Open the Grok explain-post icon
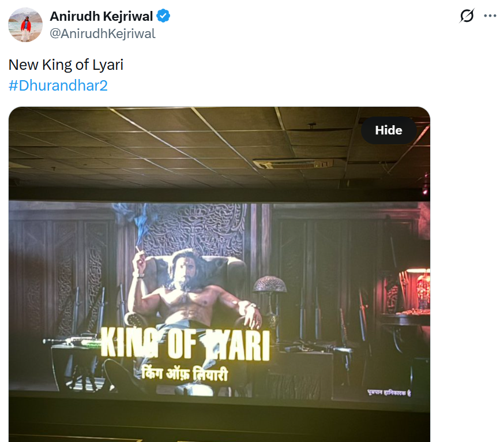This screenshot has height=442, width=504. coord(467,16)
